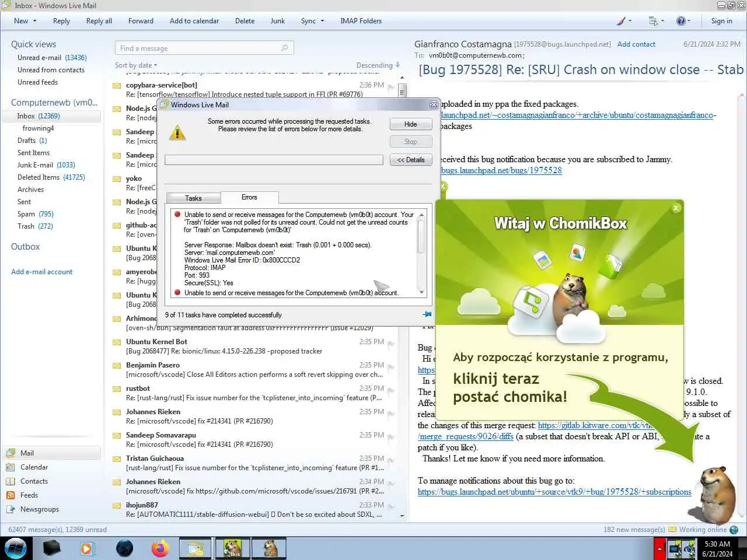Screen dimensions: 747x560
Task: Click Reply in the toolbar
Action: point(61,21)
